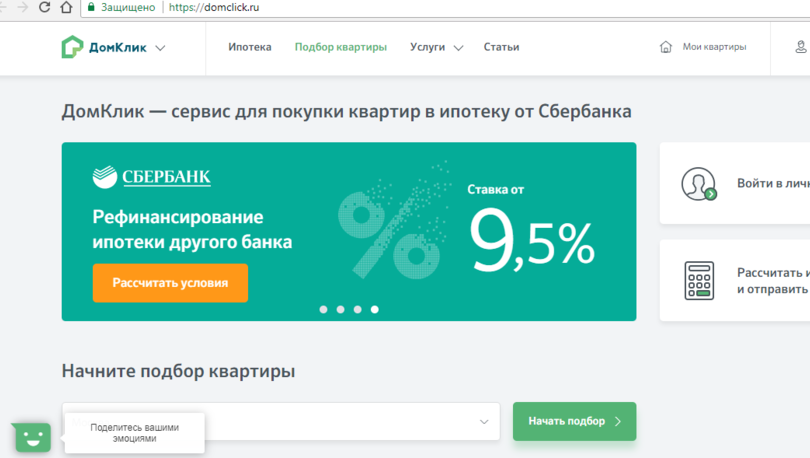
Task: Click the person icon in login card
Action: (x=697, y=184)
